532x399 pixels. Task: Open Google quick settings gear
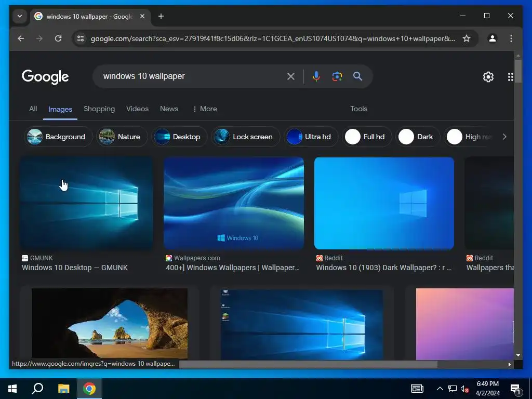[x=488, y=77]
